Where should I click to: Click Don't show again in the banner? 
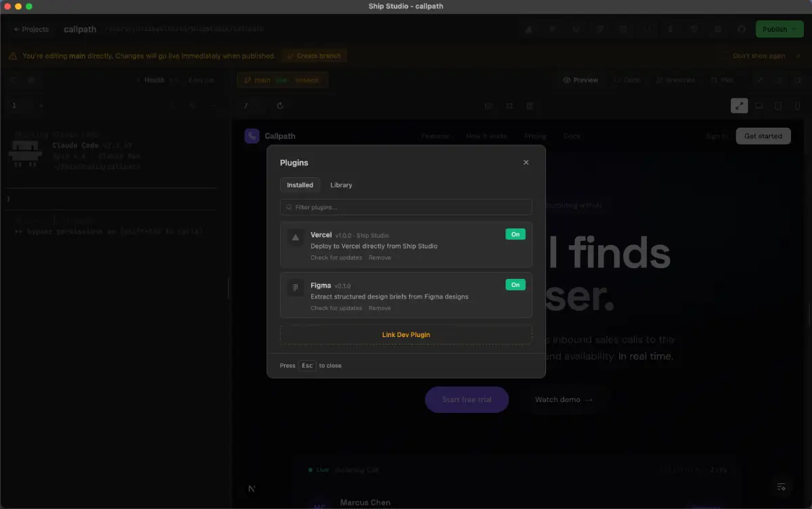coord(759,56)
